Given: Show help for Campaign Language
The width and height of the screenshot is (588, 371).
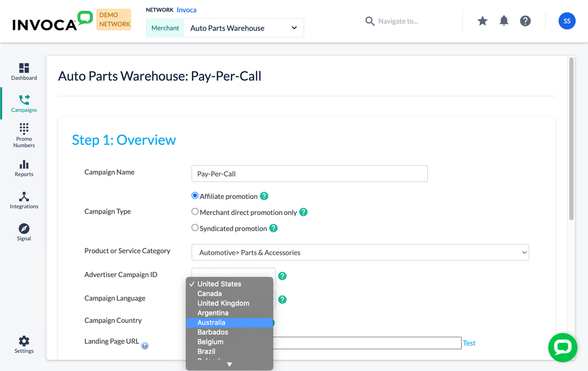Looking at the screenshot, I should point(283,300).
